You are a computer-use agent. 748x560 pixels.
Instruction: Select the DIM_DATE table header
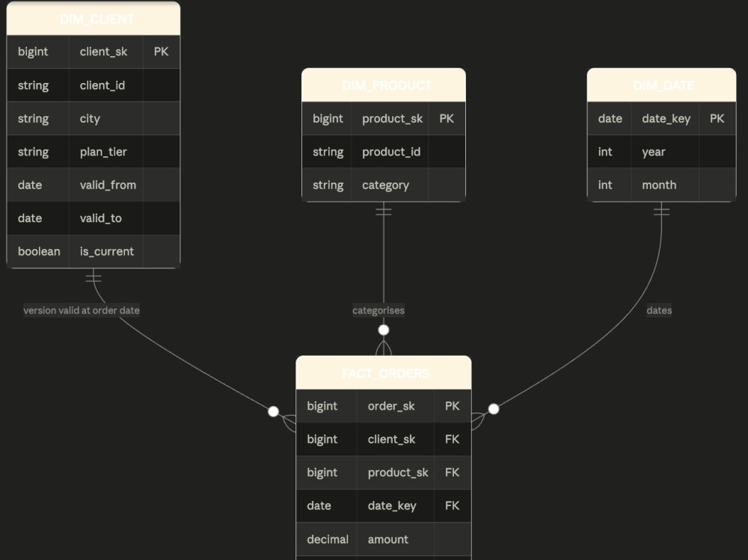663,86
